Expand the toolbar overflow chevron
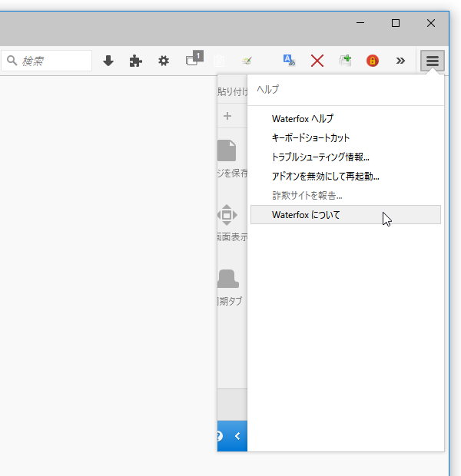 pyautogui.click(x=400, y=61)
